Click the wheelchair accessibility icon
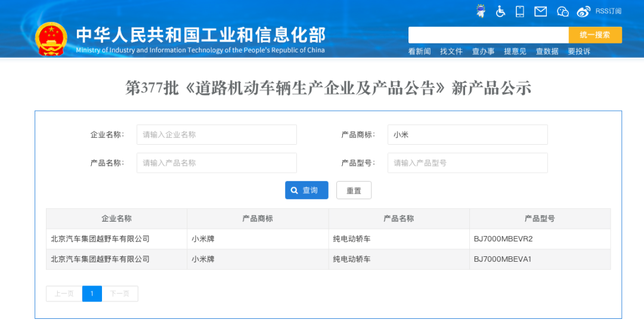 click(500, 11)
